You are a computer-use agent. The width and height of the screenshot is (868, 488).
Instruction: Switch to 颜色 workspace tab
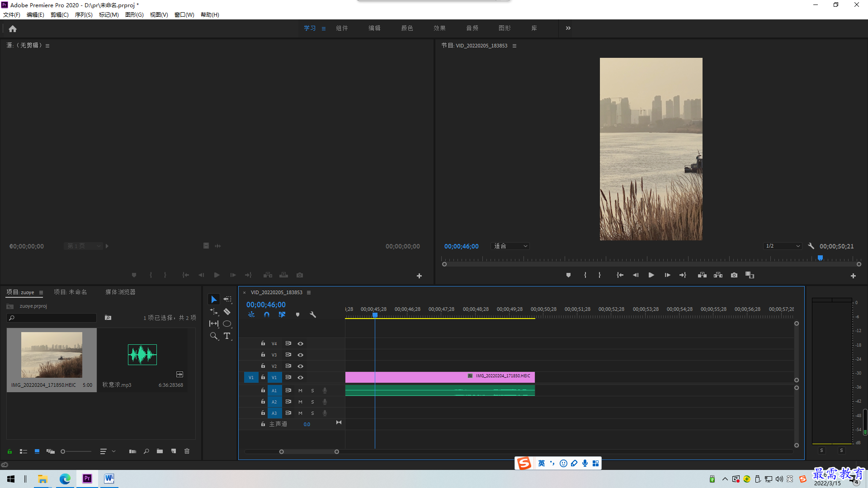407,28
